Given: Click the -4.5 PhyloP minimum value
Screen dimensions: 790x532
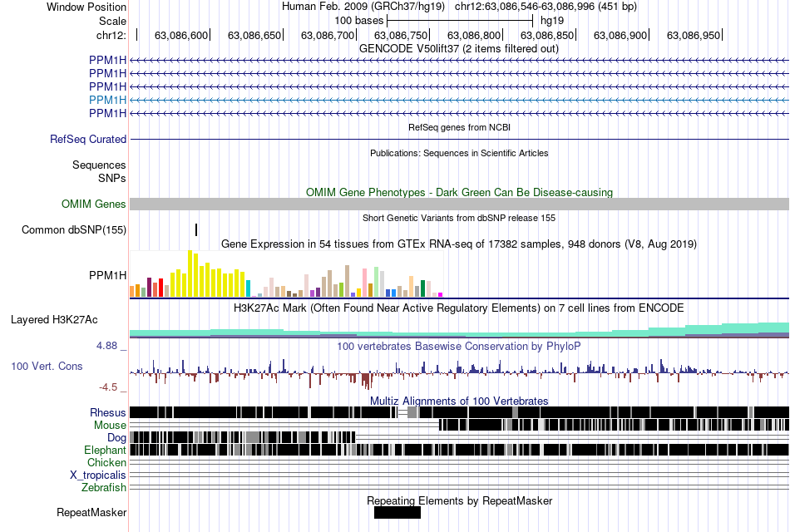Looking at the screenshot, I should coord(108,387).
